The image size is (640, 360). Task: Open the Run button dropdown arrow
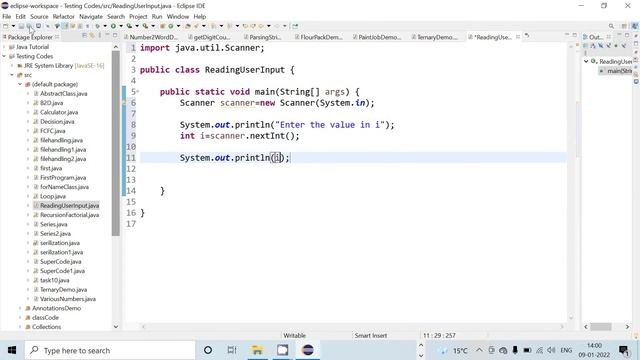[x=121, y=26]
